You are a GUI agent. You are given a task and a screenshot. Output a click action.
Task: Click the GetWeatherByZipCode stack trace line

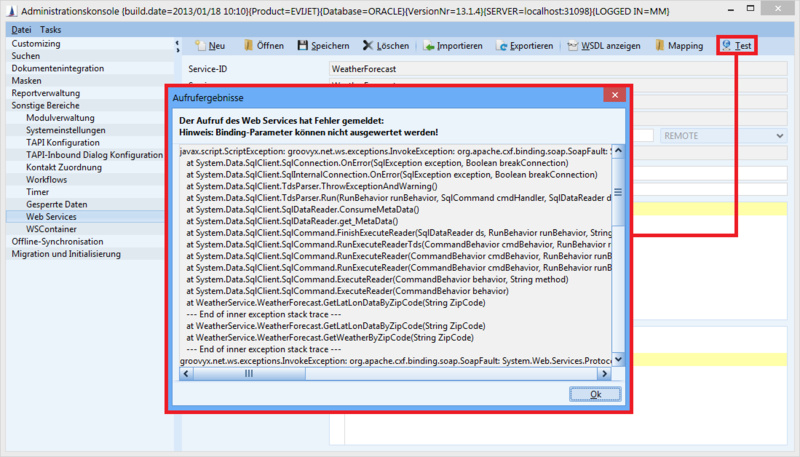[330, 338]
